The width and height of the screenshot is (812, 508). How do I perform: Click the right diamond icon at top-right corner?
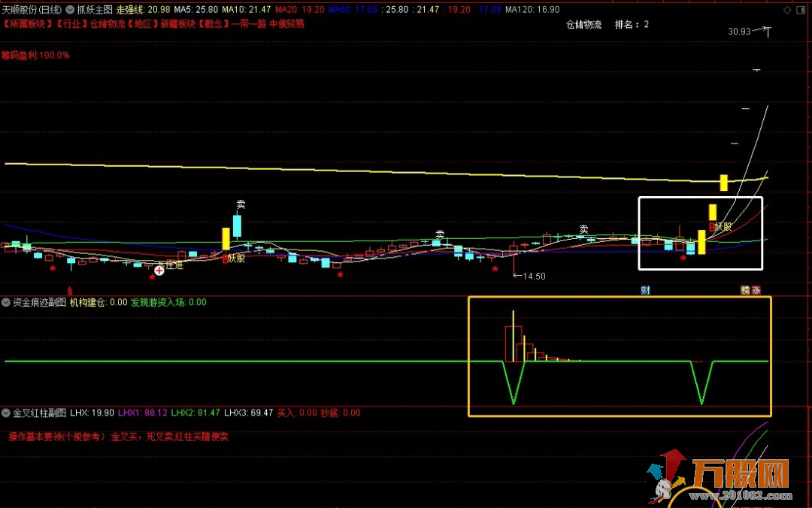pos(801,10)
